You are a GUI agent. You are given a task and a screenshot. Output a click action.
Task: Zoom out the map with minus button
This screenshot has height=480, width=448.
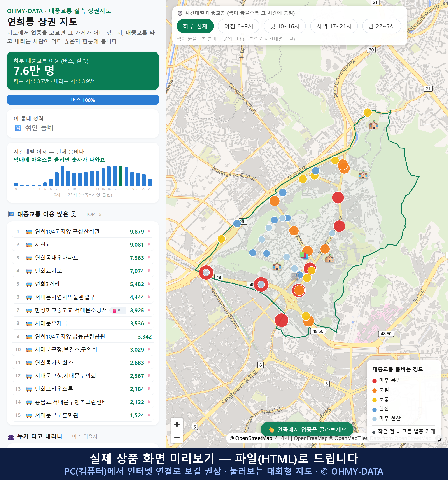point(177,437)
